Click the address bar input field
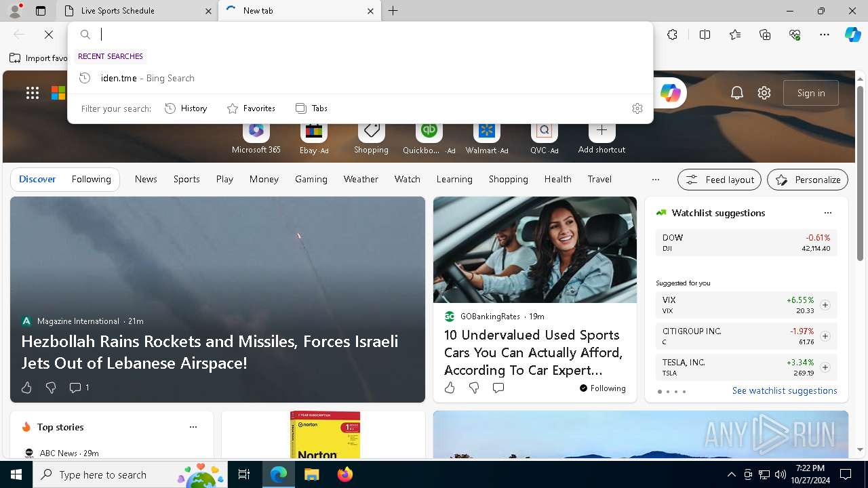868x488 pixels. 373,35
